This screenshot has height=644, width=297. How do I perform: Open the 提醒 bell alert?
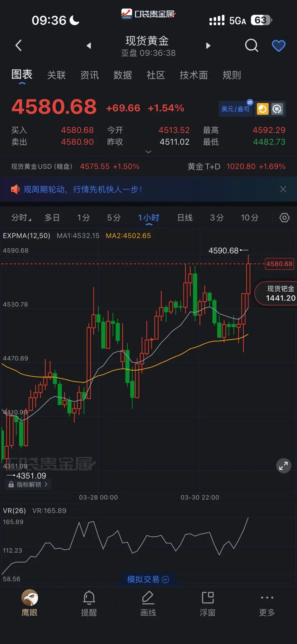tap(89, 604)
